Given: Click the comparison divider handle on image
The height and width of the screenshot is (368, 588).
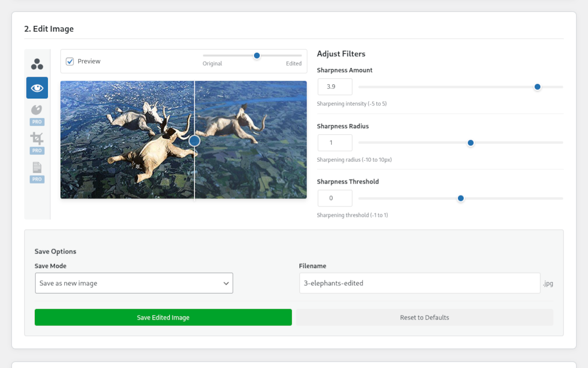Looking at the screenshot, I should 194,141.
